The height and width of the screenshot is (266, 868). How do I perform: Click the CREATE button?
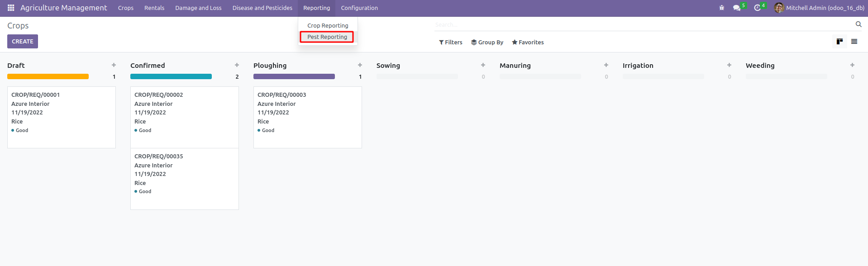23,41
